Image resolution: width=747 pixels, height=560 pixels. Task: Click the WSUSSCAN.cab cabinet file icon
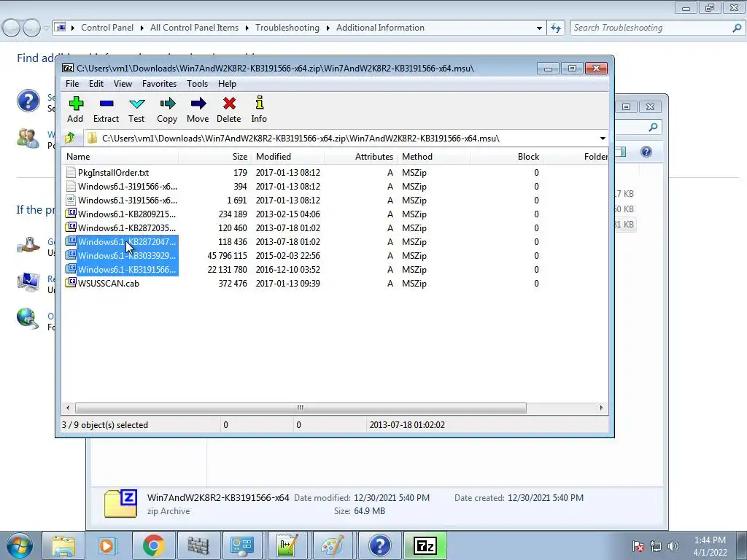(71, 283)
